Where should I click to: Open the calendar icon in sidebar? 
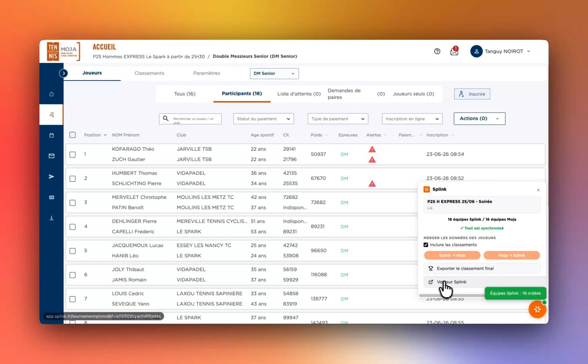pos(51,135)
